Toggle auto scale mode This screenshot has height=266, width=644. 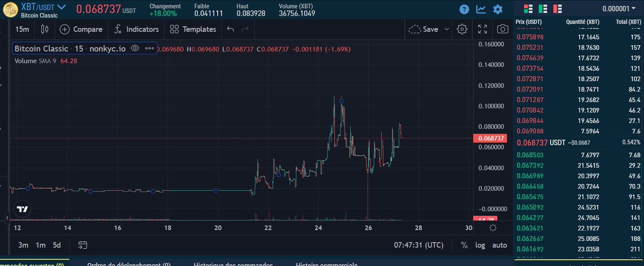click(500, 245)
